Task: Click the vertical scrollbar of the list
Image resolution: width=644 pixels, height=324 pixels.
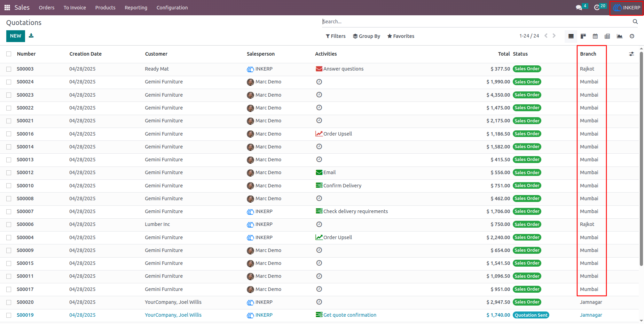Action: pos(641,159)
